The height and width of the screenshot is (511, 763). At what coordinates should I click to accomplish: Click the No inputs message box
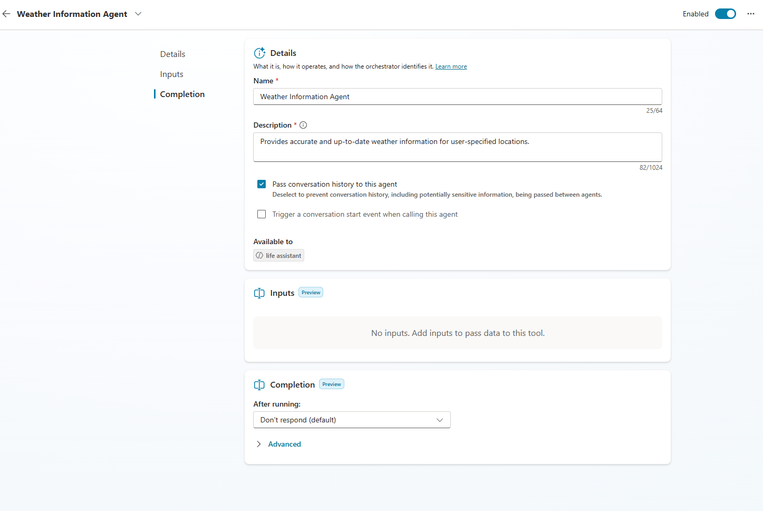(457, 333)
